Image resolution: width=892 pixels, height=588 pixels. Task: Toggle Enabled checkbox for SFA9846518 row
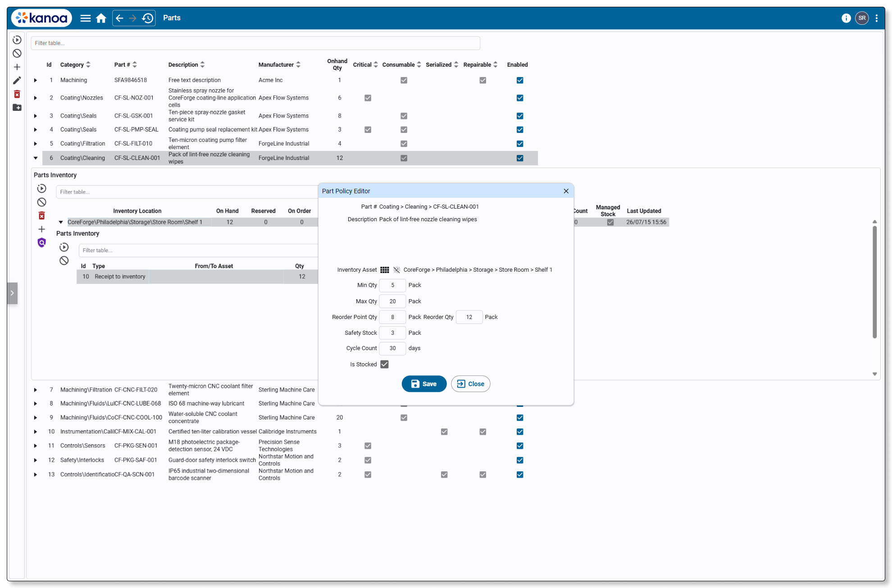click(520, 80)
